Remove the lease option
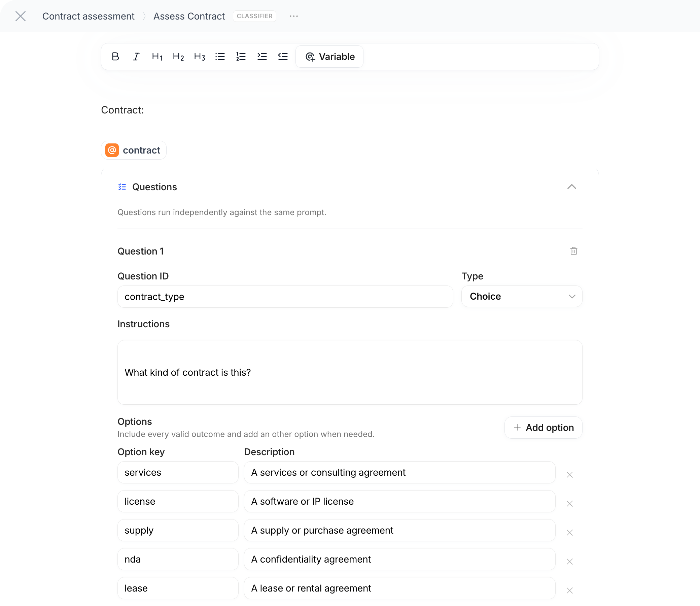The image size is (700, 606). pos(569,591)
